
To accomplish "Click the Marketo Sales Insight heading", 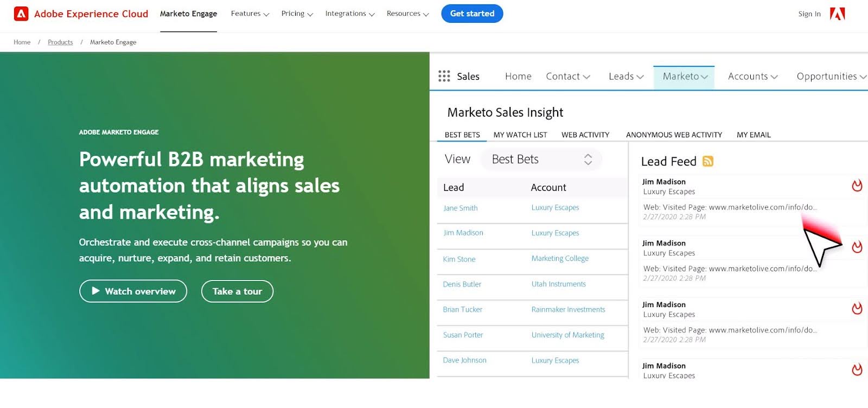I will click(505, 113).
